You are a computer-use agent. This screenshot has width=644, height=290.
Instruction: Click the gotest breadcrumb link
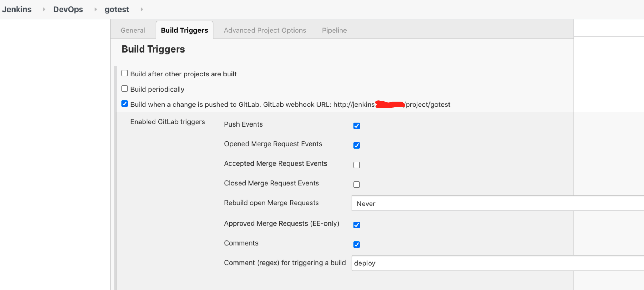click(x=117, y=9)
